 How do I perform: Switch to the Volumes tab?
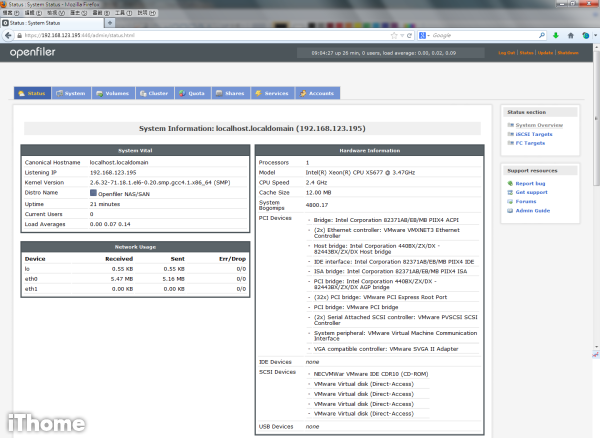point(112,93)
